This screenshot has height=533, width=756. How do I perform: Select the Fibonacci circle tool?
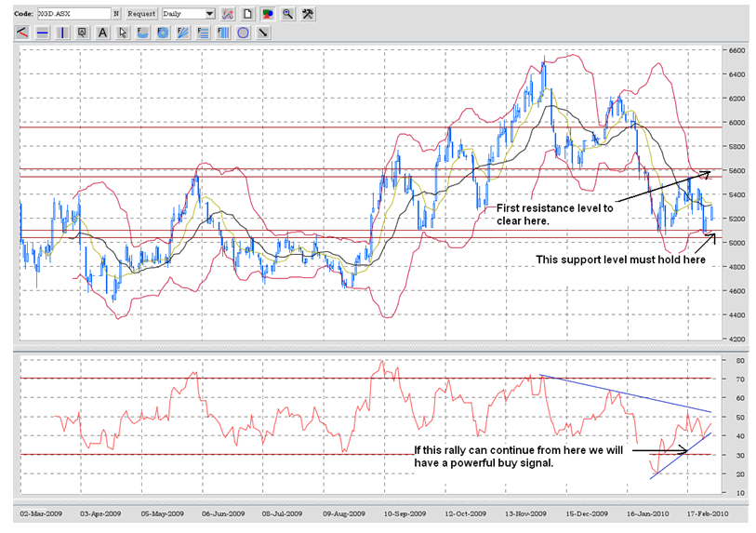(163, 33)
